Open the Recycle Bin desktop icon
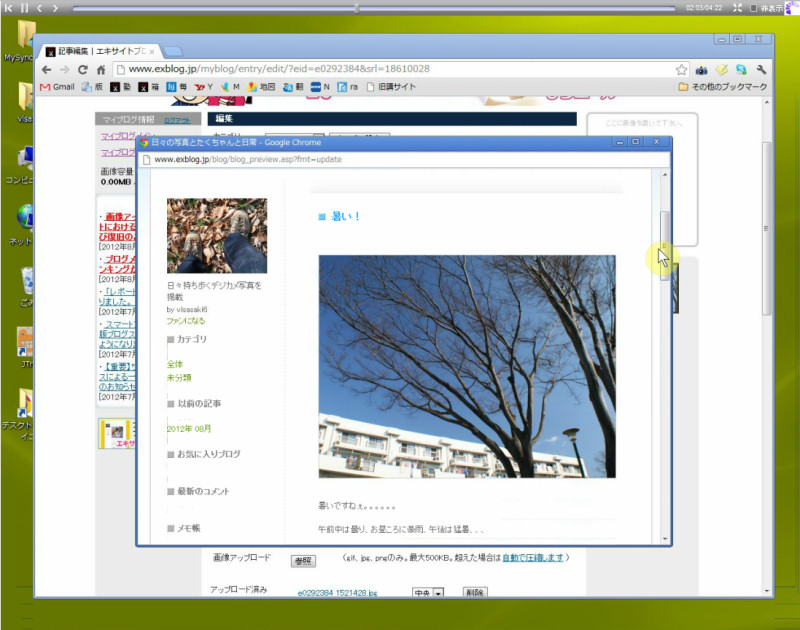The image size is (800, 630). (27, 287)
